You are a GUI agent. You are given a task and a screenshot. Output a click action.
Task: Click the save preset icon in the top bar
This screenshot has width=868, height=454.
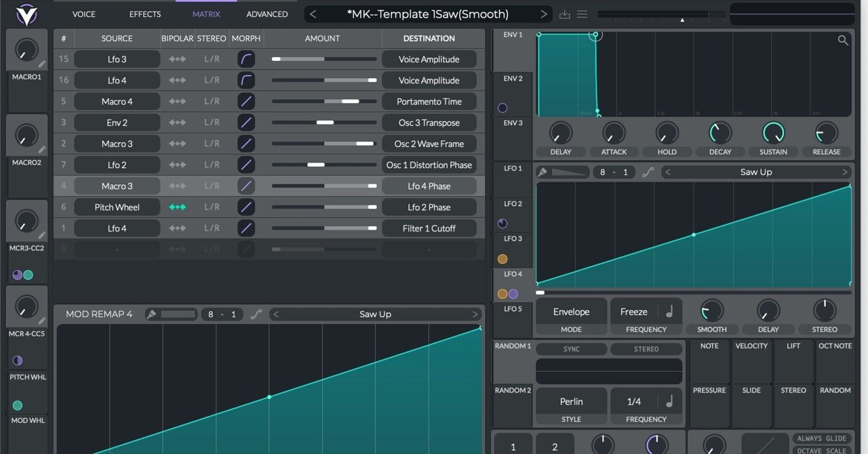[x=564, y=14]
